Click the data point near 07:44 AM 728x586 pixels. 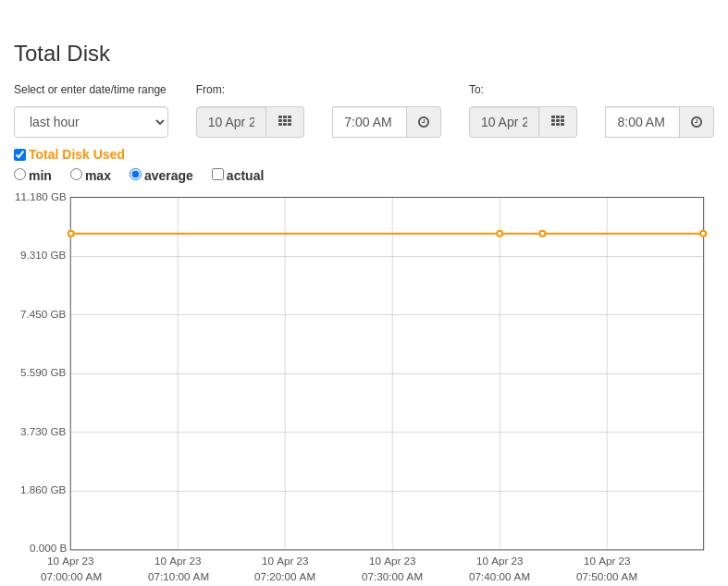[x=543, y=234]
